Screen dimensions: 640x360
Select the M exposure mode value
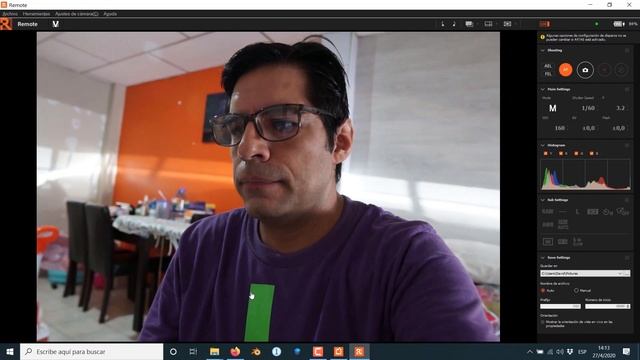(552, 108)
